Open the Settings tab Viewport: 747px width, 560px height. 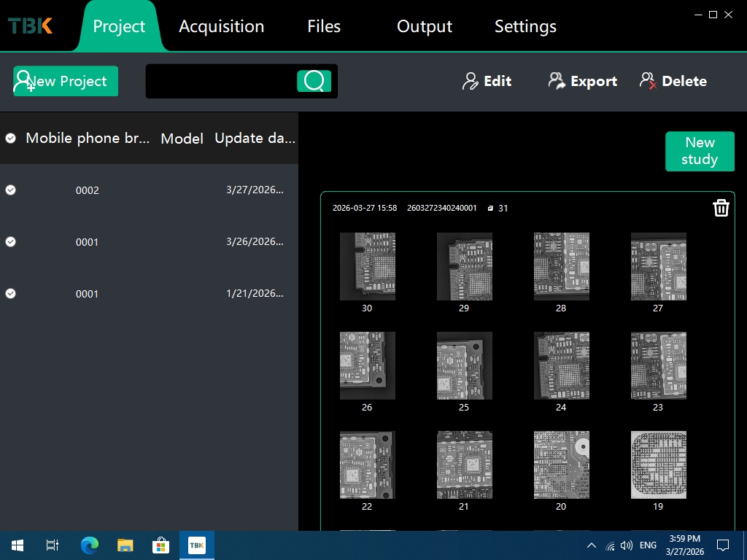pyautogui.click(x=525, y=26)
